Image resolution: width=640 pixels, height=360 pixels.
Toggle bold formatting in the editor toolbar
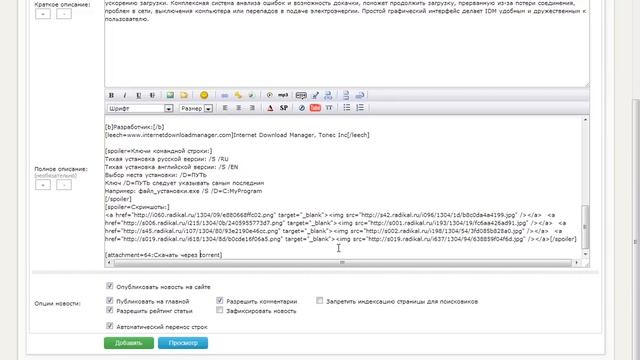click(111, 95)
